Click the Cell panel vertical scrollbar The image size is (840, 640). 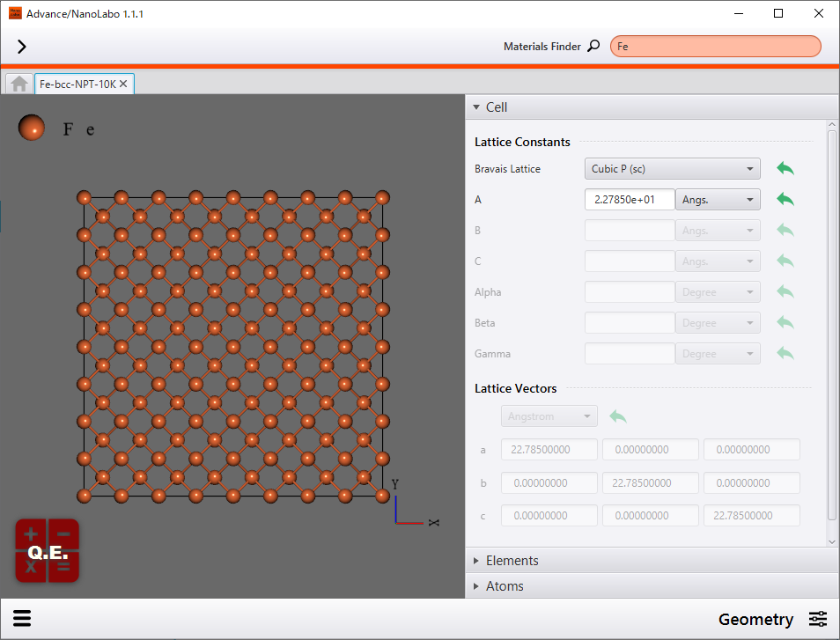coord(831,325)
